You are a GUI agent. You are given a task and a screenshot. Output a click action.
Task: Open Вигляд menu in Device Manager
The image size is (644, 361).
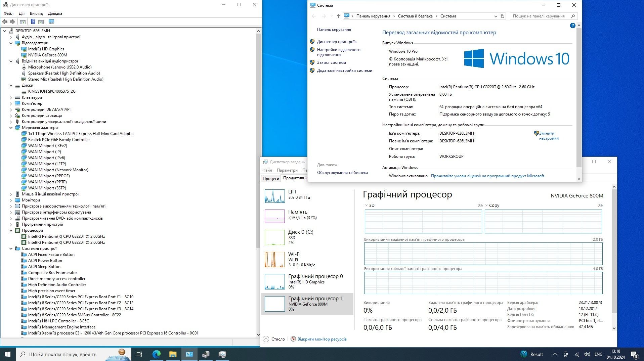click(36, 13)
